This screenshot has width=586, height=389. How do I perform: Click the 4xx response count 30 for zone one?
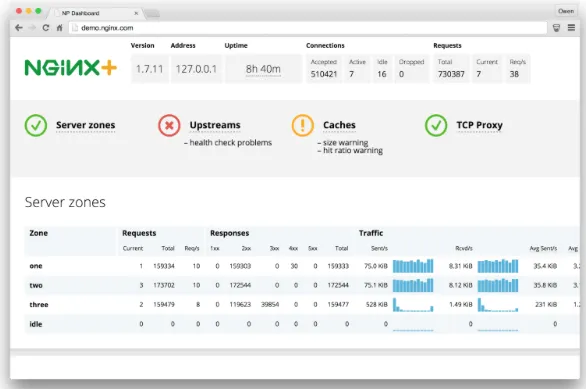coord(294,266)
